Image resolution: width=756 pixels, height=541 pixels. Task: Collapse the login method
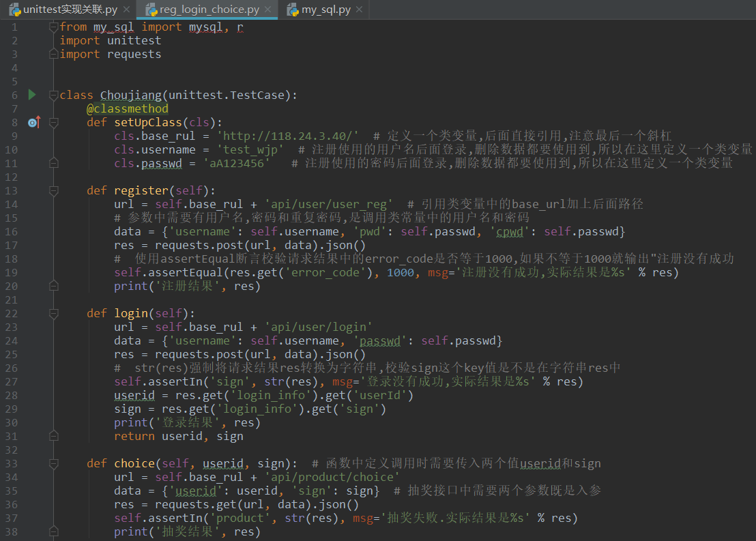(x=54, y=313)
